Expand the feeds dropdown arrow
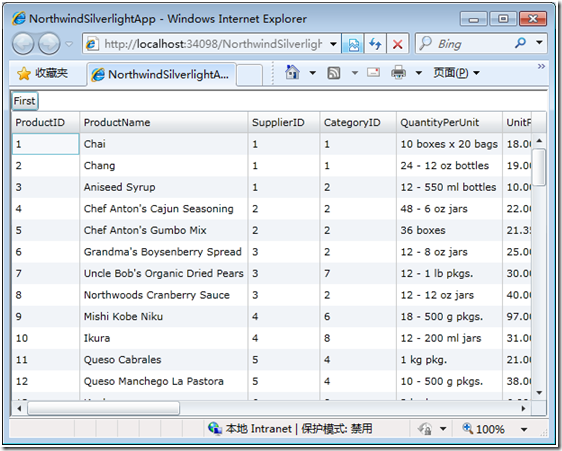562x451 pixels. 355,73
